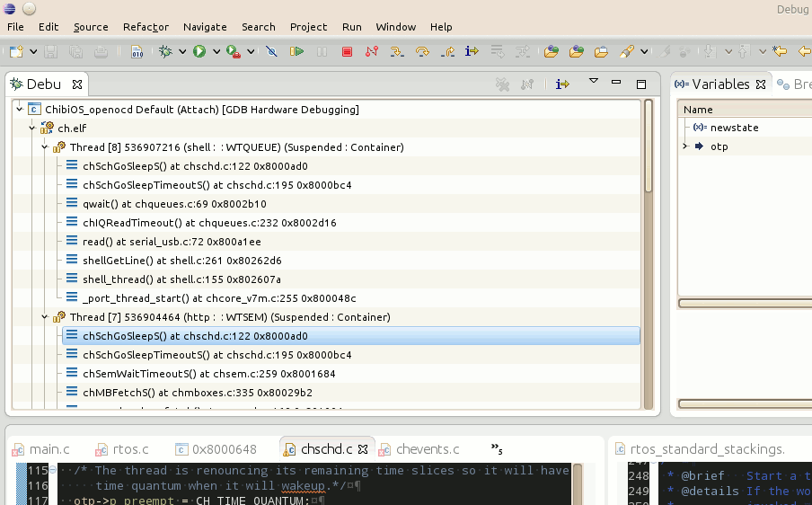Switch to the main.c editor tab
The width and height of the screenshot is (812, 505).
point(41,449)
